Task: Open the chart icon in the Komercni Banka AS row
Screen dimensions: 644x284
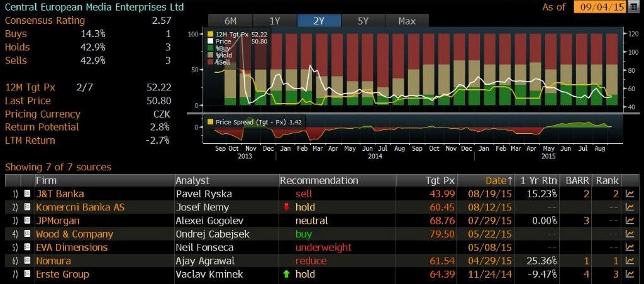Action: (630, 207)
